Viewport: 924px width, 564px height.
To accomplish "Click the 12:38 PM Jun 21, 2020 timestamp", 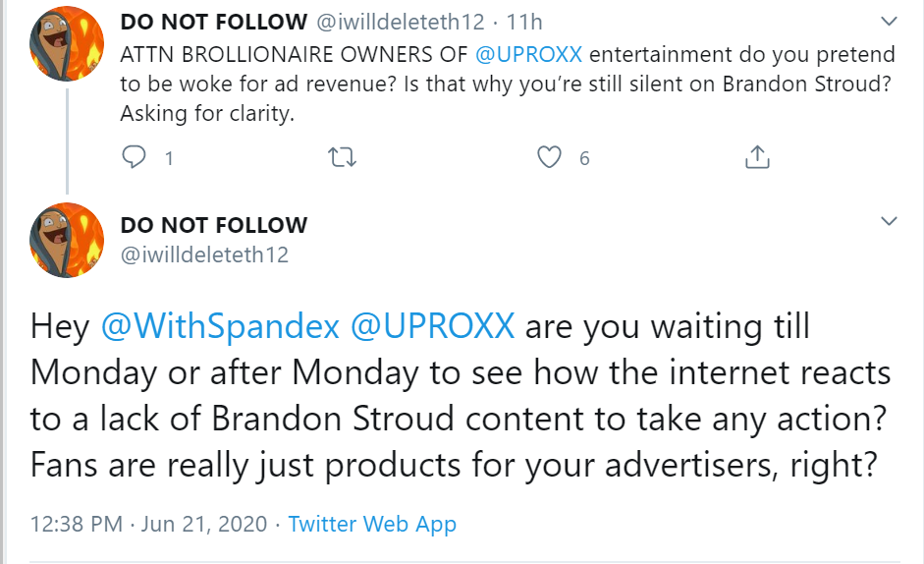I will (148, 525).
